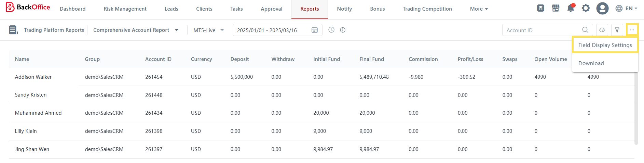Open the marketplace store icon
This screenshot has width=644, height=163.
pyautogui.click(x=556, y=8)
